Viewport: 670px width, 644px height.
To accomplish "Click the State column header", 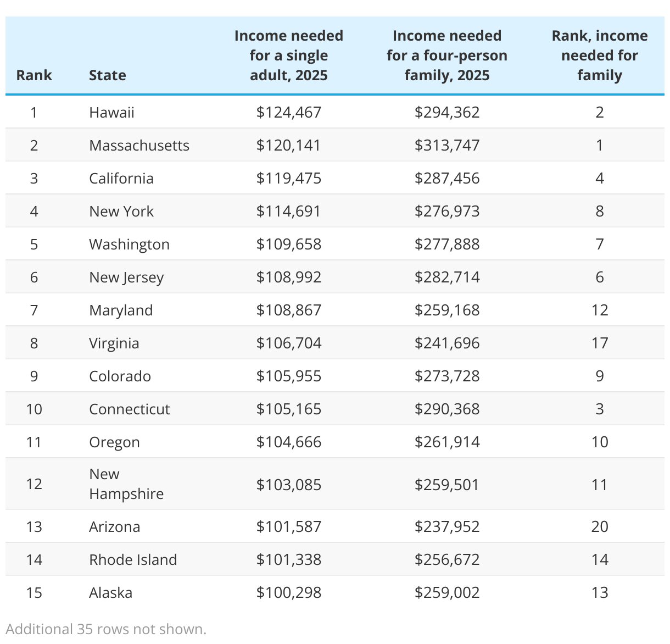I will tap(108, 75).
